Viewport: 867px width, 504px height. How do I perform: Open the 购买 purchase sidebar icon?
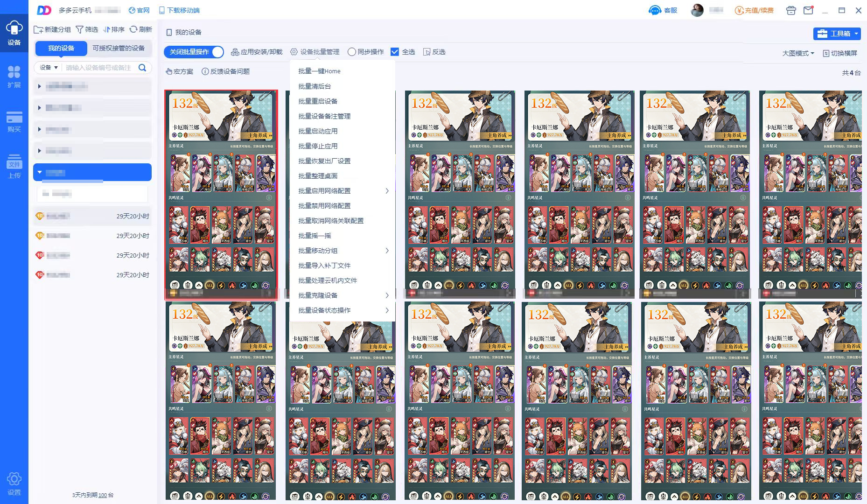[14, 121]
